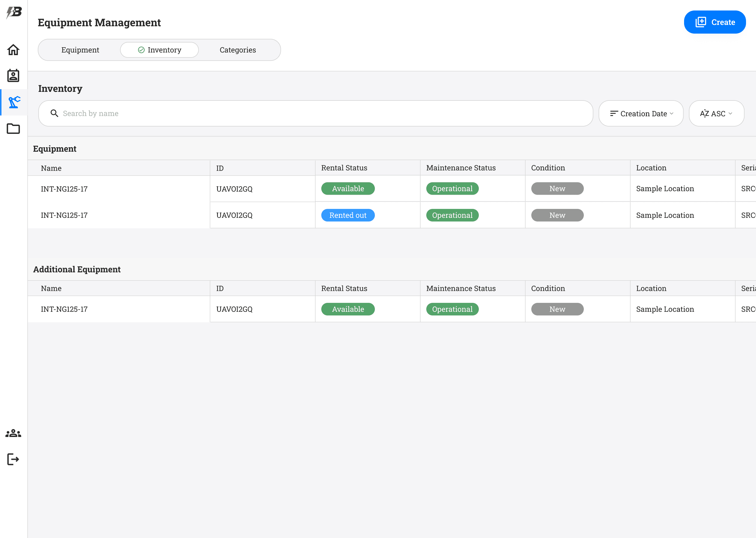Viewport: 756px width, 538px height.
Task: Click the first Available badge in Equipment
Action: 348,189
